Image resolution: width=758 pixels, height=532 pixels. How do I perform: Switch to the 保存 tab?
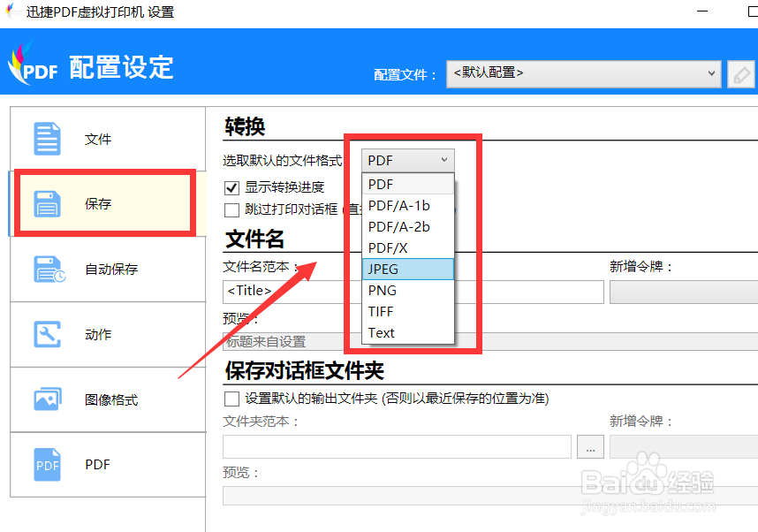click(x=108, y=203)
